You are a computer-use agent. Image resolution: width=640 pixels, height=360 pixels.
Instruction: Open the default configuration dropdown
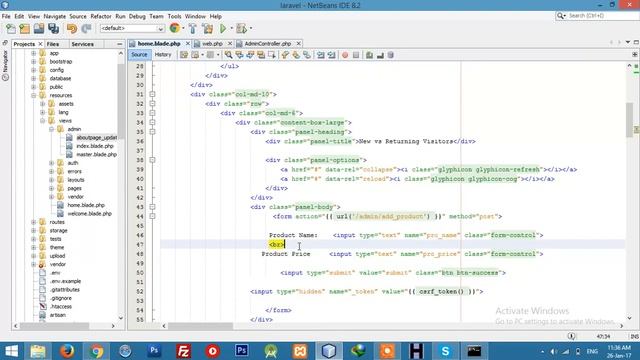[x=132, y=29]
